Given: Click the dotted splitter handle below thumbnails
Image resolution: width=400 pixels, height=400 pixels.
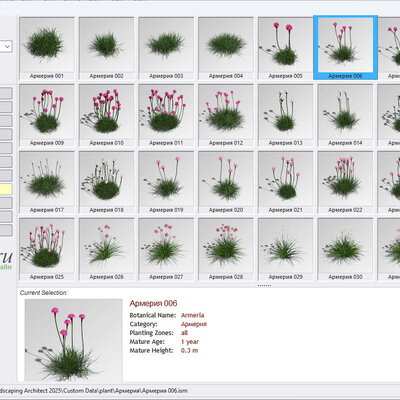Looking at the screenshot, I should tap(264, 286).
